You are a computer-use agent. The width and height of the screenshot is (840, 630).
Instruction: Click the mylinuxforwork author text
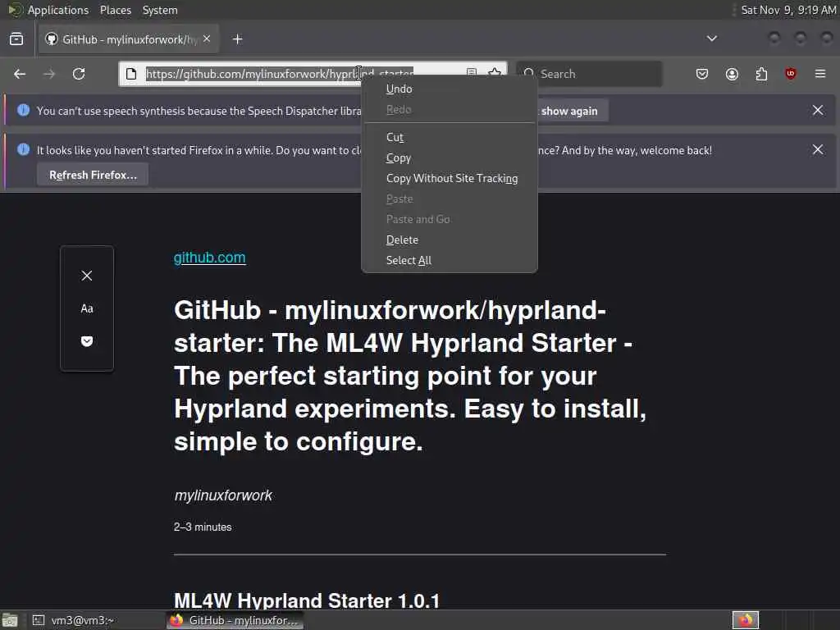[223, 495]
